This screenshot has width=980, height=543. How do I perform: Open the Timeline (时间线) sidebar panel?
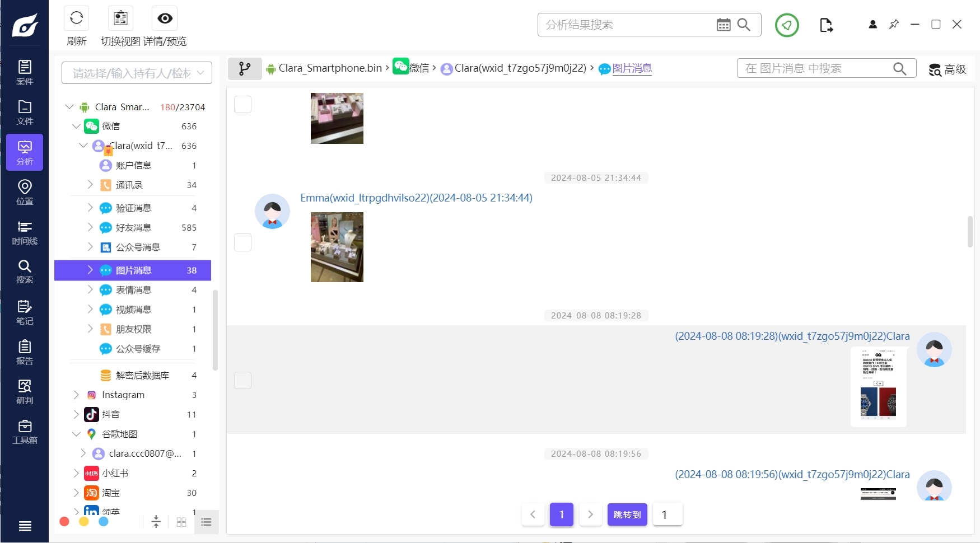[25, 232]
